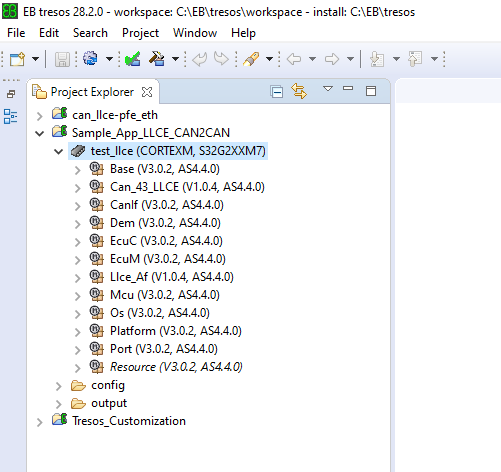Select test_llce (CORTEXM, S32G2XXM7) row
Image resolution: width=501 pixels, height=472 pixels.
168,151
